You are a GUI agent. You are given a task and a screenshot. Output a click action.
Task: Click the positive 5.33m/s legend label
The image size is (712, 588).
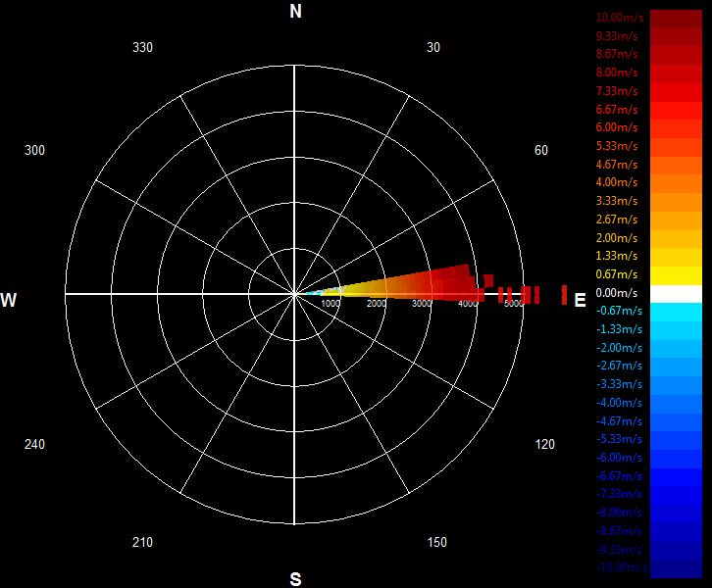(x=617, y=146)
